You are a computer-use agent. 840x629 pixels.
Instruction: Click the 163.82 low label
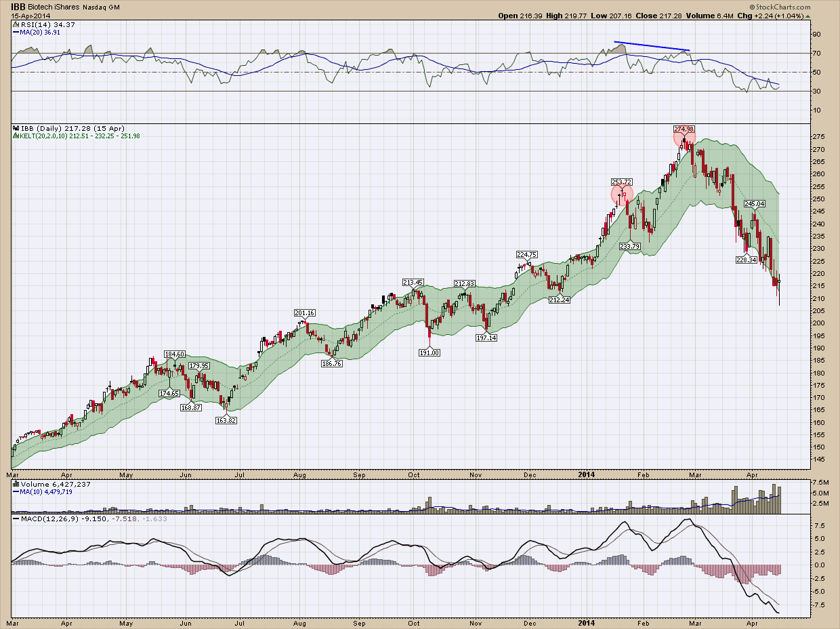coord(226,420)
